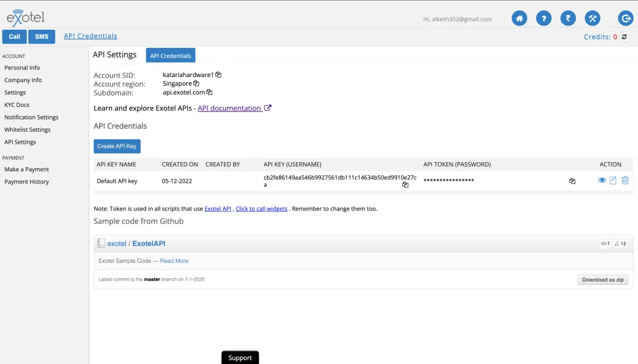Click the Create API Key button

coord(117,147)
